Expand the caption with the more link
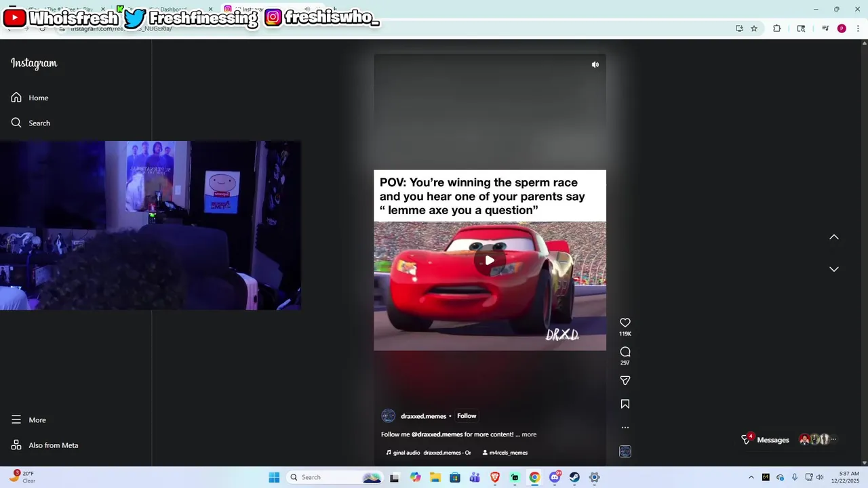Image resolution: width=868 pixels, height=488 pixels. 529,434
